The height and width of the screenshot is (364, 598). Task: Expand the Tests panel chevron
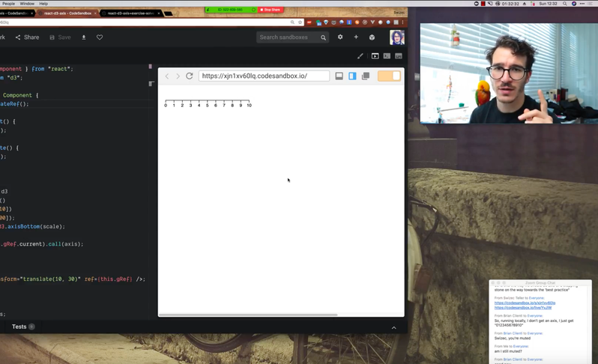(394, 327)
